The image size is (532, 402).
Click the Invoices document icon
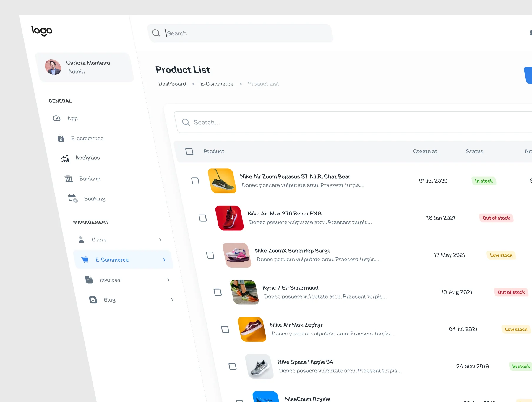(89, 280)
